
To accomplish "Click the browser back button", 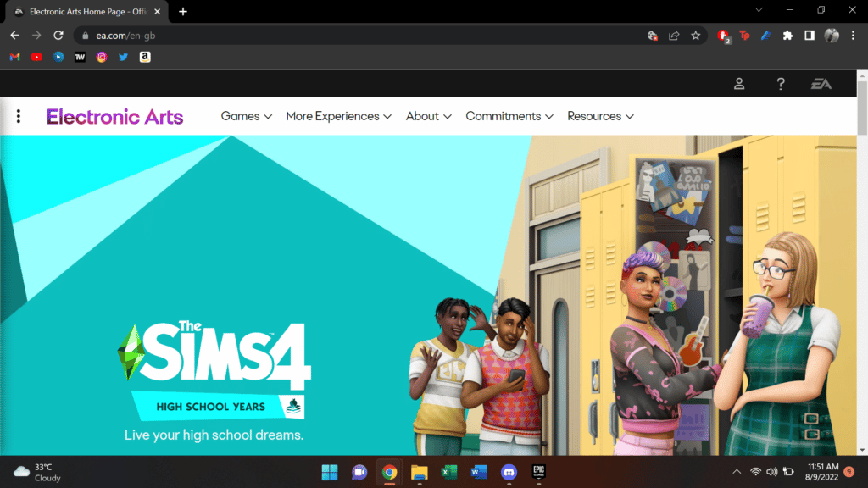I will 14,35.
